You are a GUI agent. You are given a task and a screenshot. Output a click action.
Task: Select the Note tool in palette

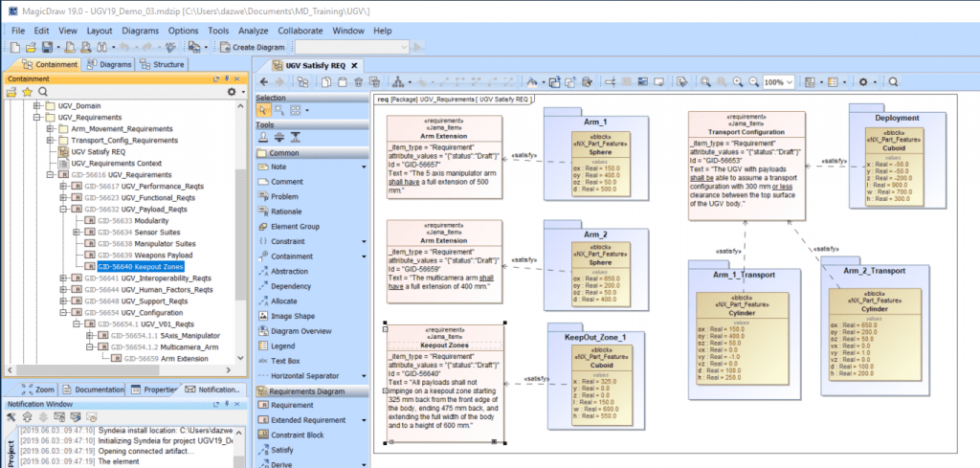coord(279,167)
